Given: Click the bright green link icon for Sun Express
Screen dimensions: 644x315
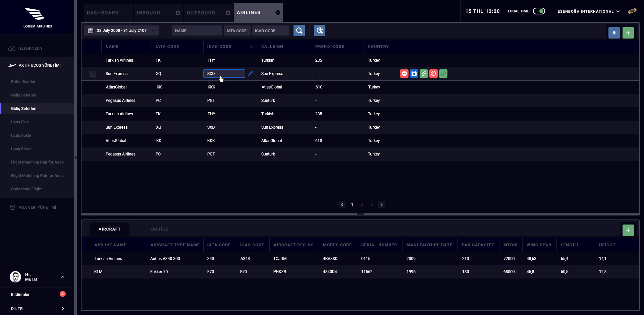Looking at the screenshot, I should 424,74.
